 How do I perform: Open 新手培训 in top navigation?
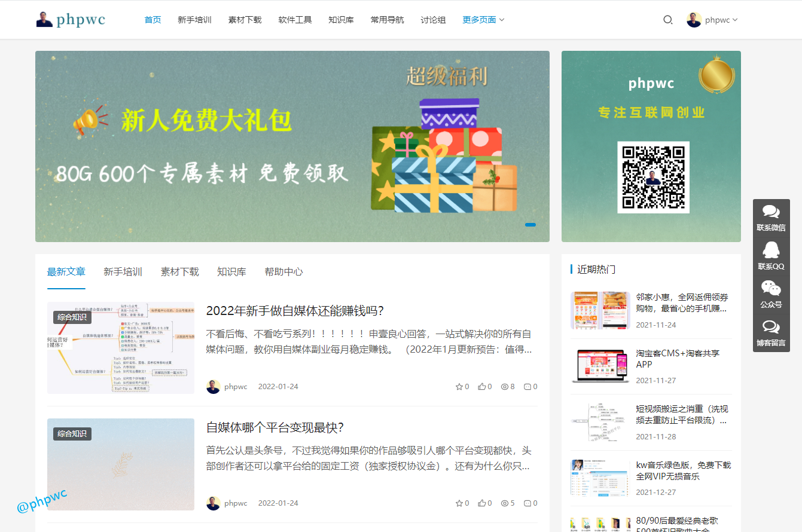pos(194,20)
